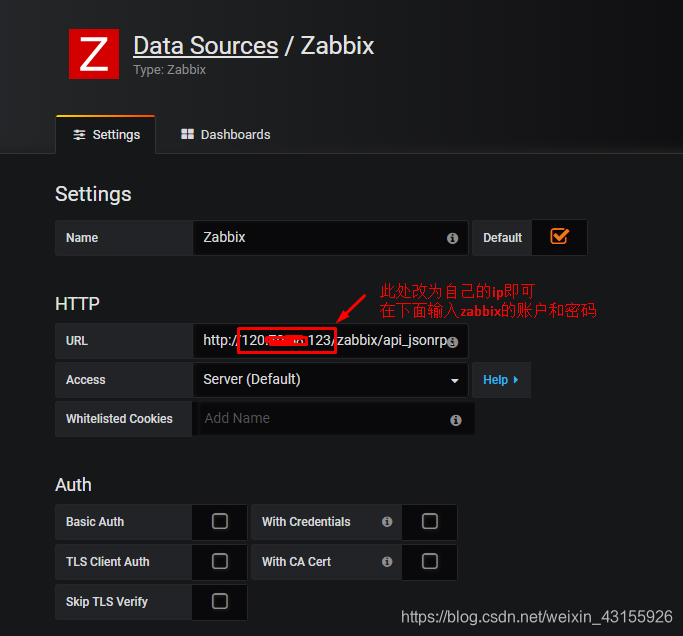Click info icon beside With CA Cert
683x636 pixels.
pos(387,562)
